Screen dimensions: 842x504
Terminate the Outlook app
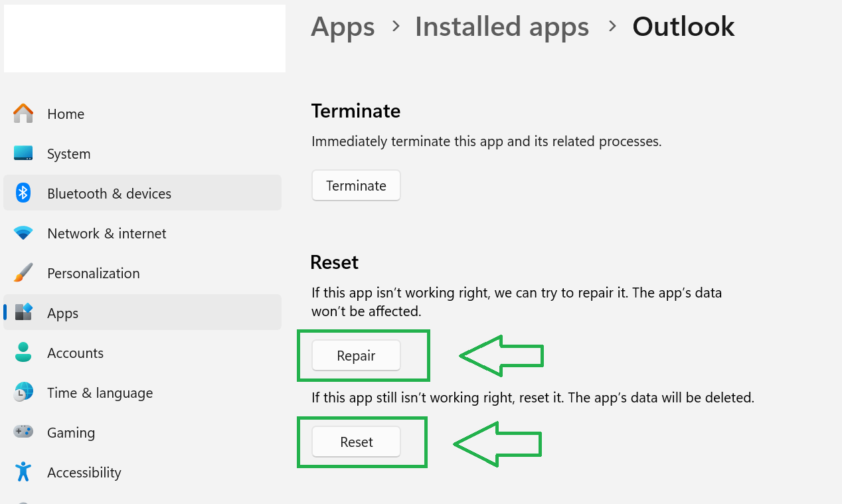[x=356, y=186]
